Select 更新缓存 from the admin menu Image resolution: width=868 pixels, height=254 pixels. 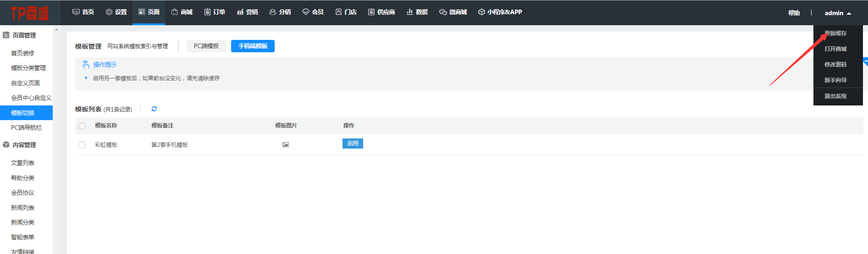835,33
